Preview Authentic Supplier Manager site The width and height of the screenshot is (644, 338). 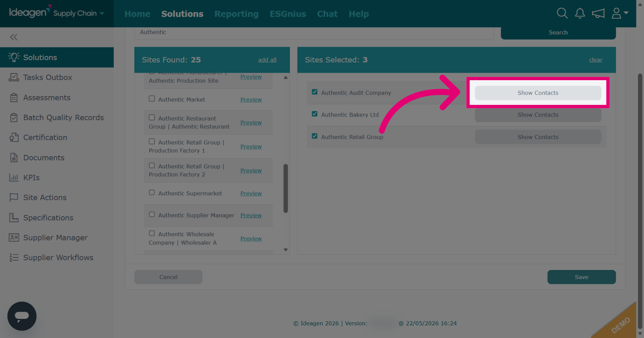pos(251,215)
